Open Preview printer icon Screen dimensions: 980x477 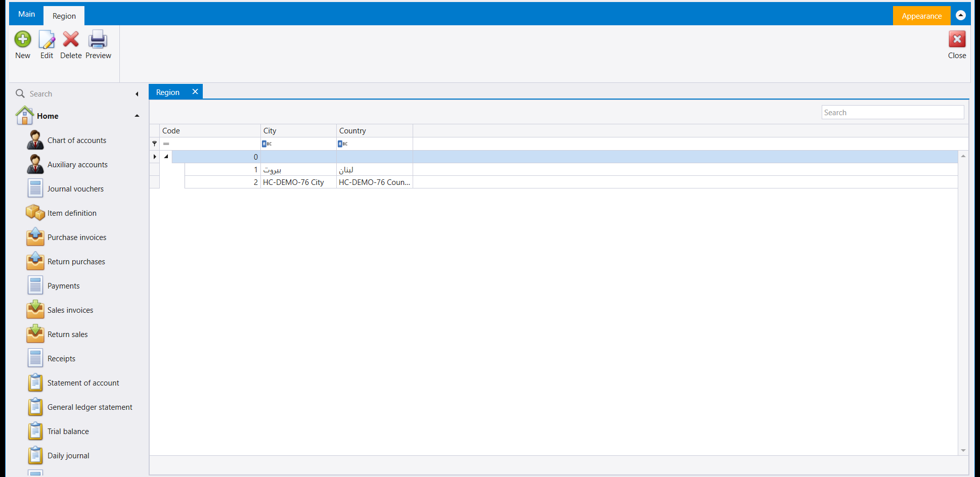(98, 39)
